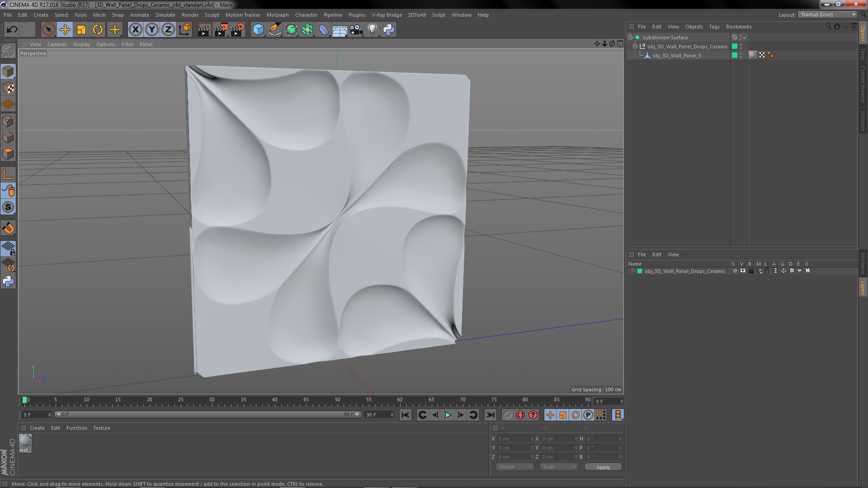Toggle autokeying button

point(520,415)
